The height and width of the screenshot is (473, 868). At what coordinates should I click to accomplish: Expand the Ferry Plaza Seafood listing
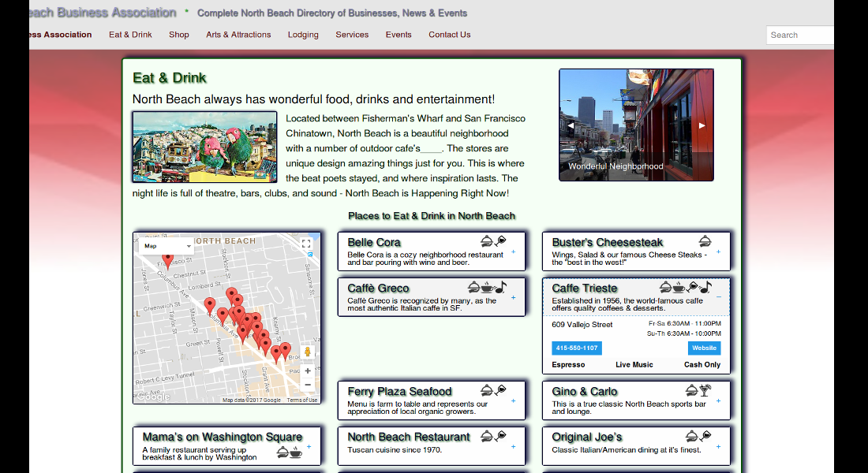click(x=513, y=401)
